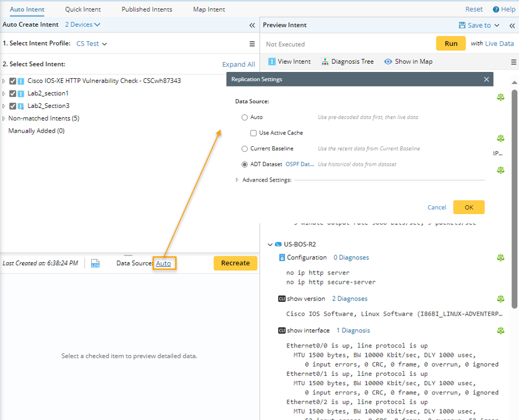This screenshot has height=420, width=519.
Task: Open the Save to dropdown
Action: click(x=478, y=25)
